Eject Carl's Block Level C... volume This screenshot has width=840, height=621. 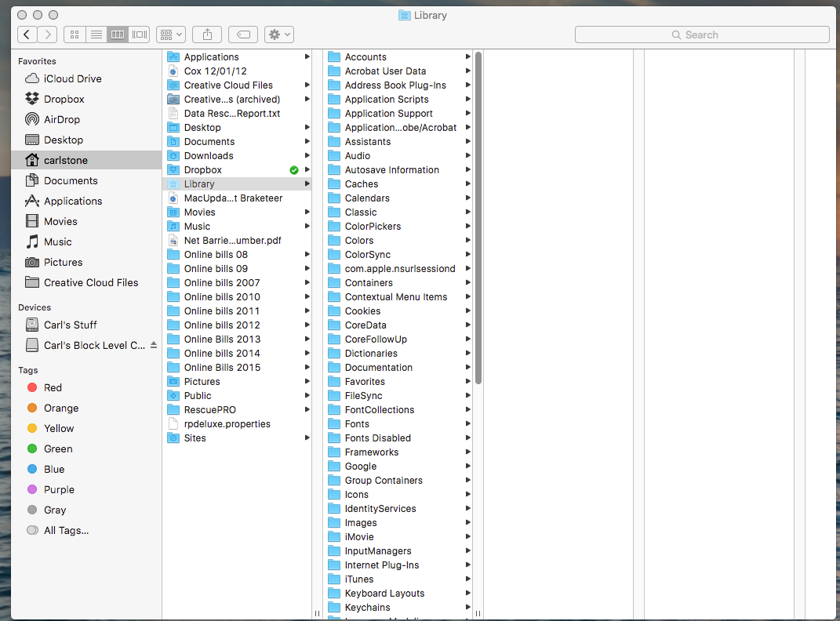coord(154,345)
